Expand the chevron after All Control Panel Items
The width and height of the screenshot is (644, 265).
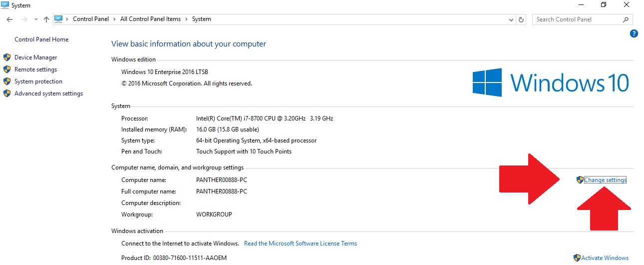tap(186, 19)
